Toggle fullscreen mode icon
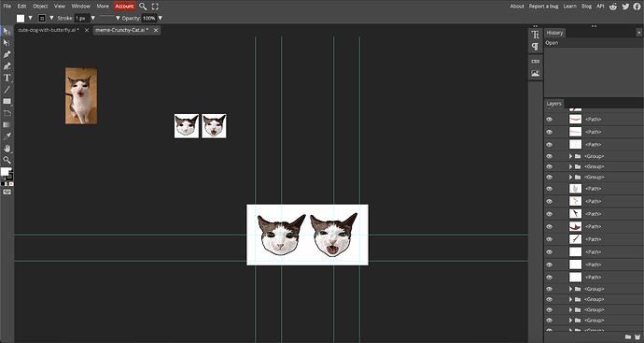 [x=155, y=7]
